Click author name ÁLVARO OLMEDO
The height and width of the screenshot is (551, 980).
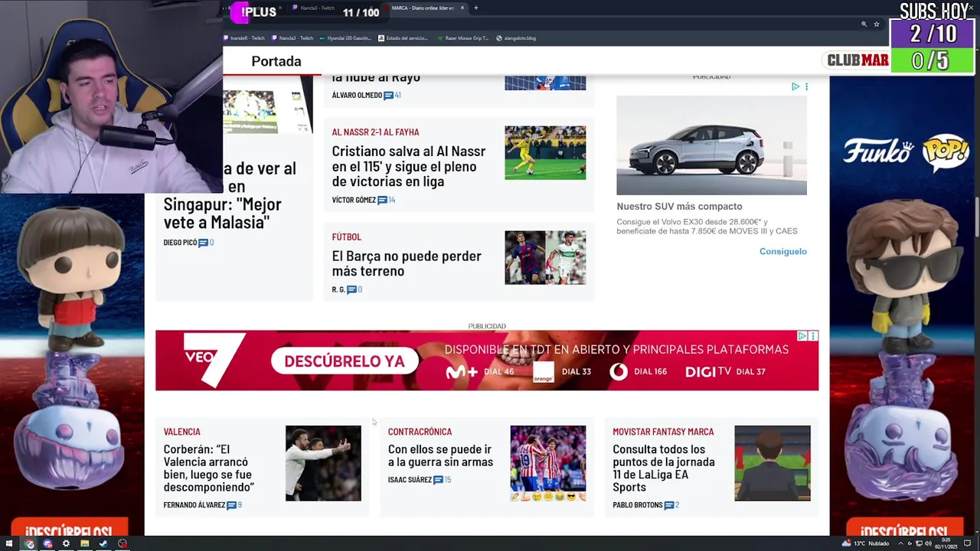[x=357, y=96]
